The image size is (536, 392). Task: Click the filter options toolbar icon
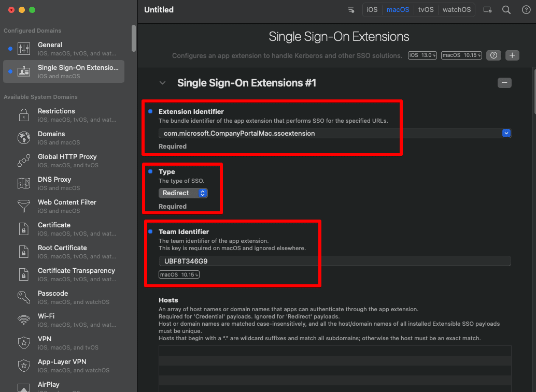tap(351, 10)
